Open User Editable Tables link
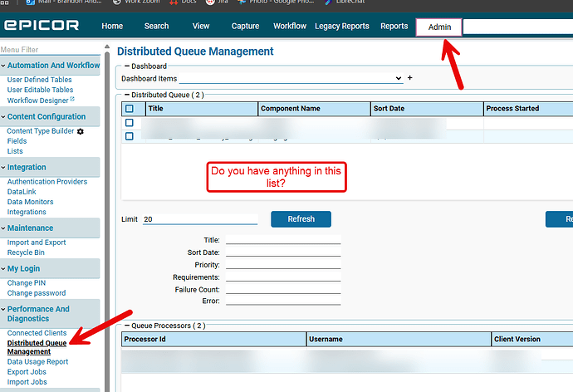Viewport: 573px width, 392px height. coord(40,90)
